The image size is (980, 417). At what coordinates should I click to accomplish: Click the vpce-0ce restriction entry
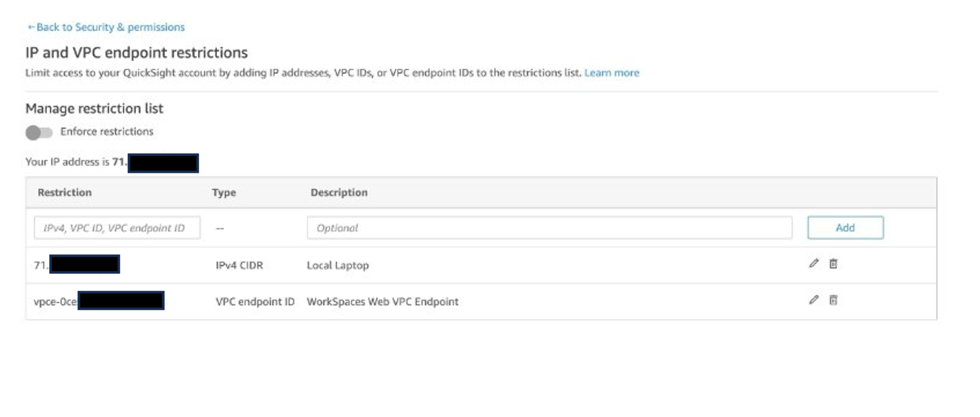(56, 302)
